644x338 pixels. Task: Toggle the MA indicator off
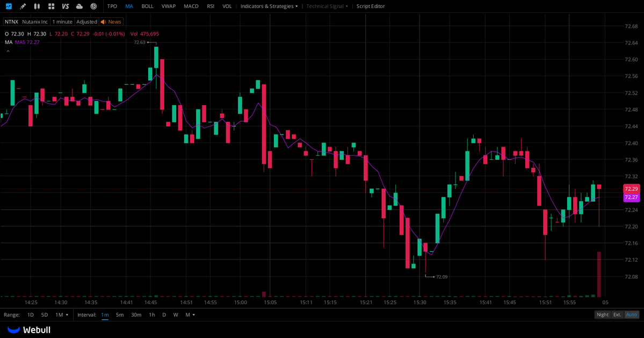[129, 6]
